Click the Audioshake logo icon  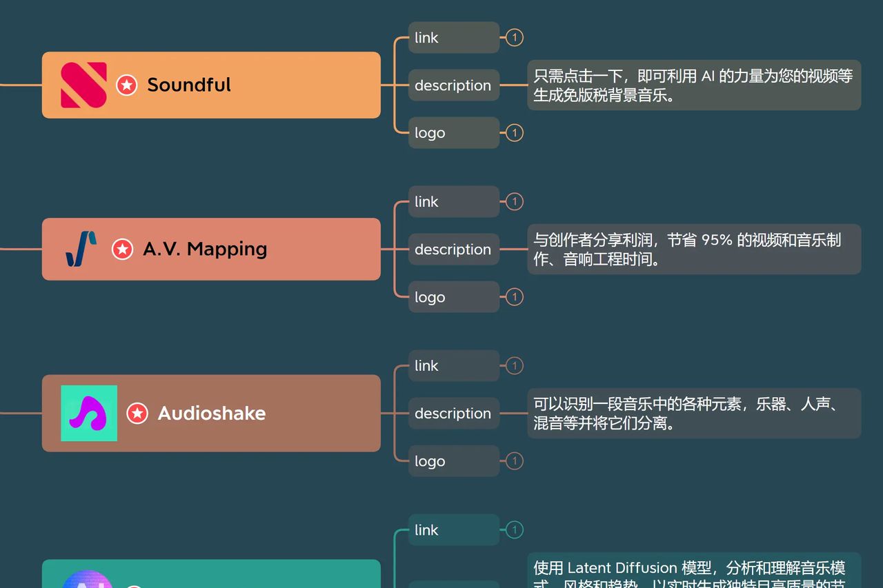point(89,413)
